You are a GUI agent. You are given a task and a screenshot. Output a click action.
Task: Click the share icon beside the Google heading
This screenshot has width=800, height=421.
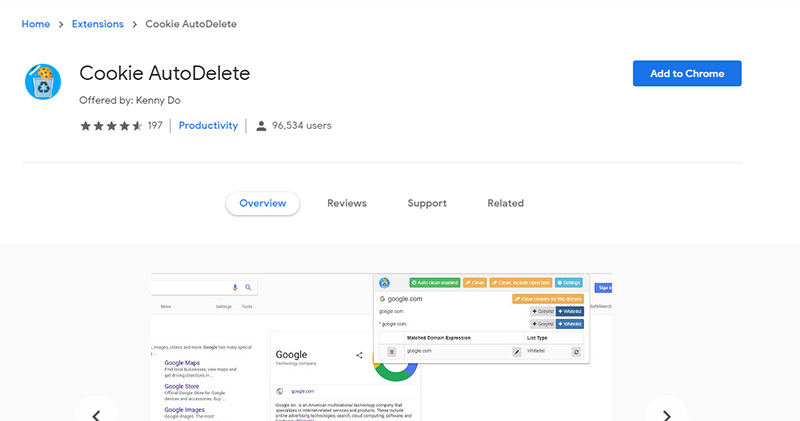click(x=359, y=355)
